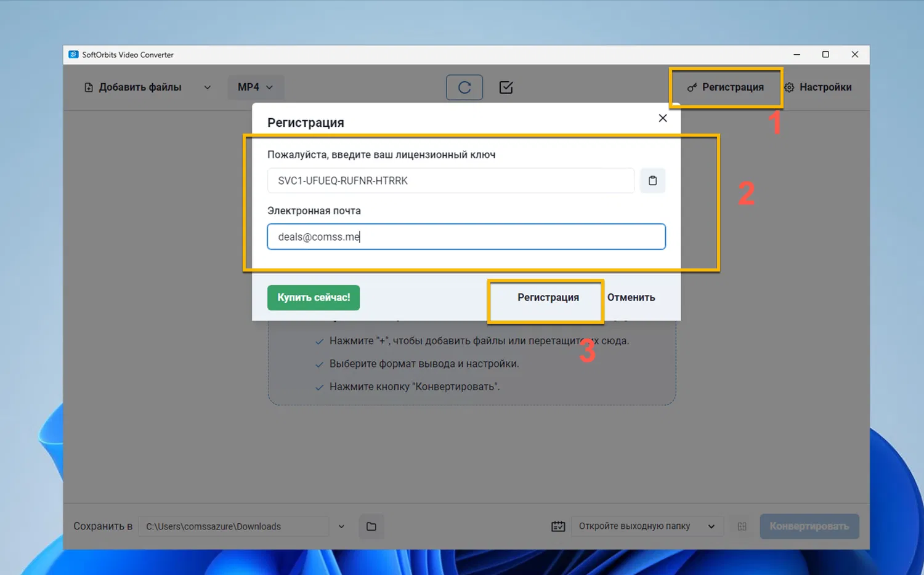924x575 pixels.
Task: Close the registration dialog with the X
Action: (662, 118)
